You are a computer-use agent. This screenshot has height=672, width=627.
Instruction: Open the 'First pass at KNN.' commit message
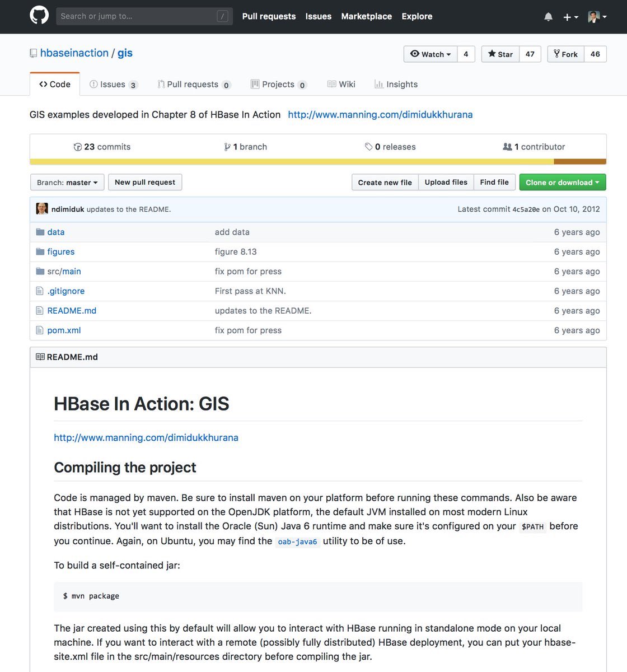(x=250, y=291)
